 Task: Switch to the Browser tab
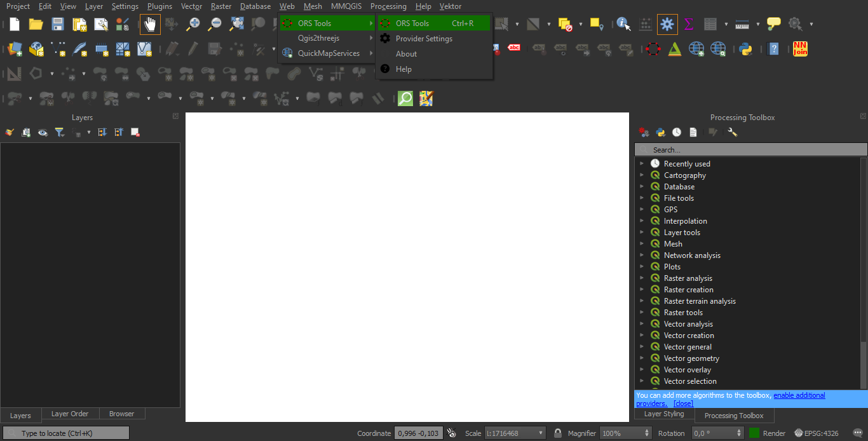pos(121,414)
